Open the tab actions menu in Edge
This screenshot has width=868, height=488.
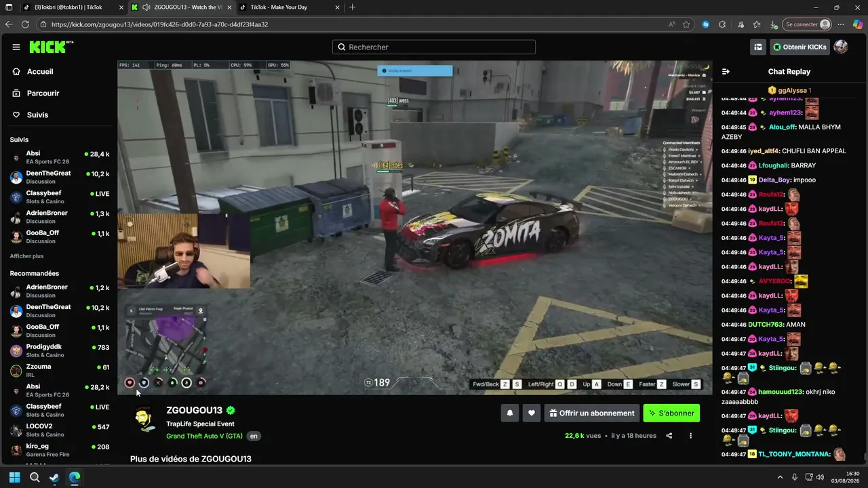(x=9, y=7)
